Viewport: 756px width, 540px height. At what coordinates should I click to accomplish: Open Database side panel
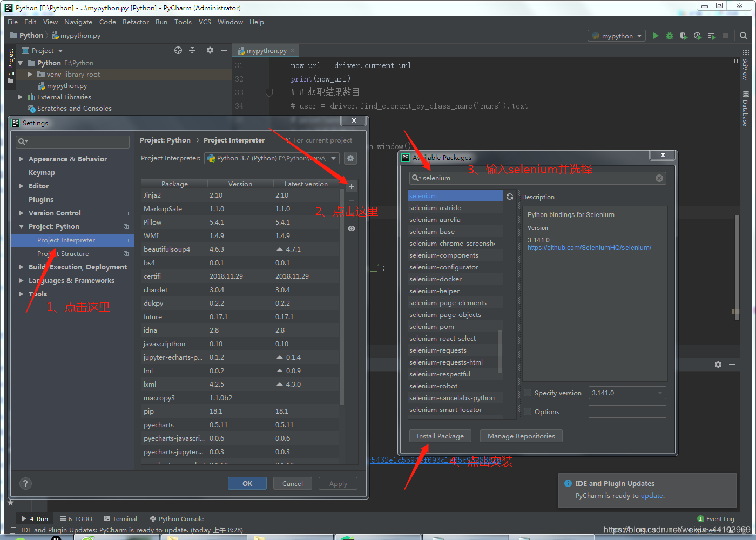(746, 109)
